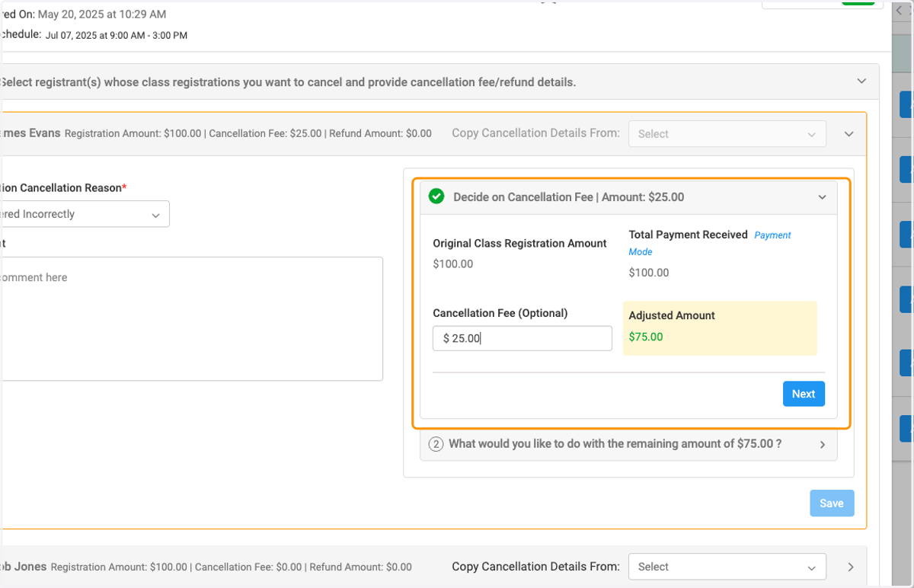Click the Save button
914x588 pixels.
click(x=832, y=503)
